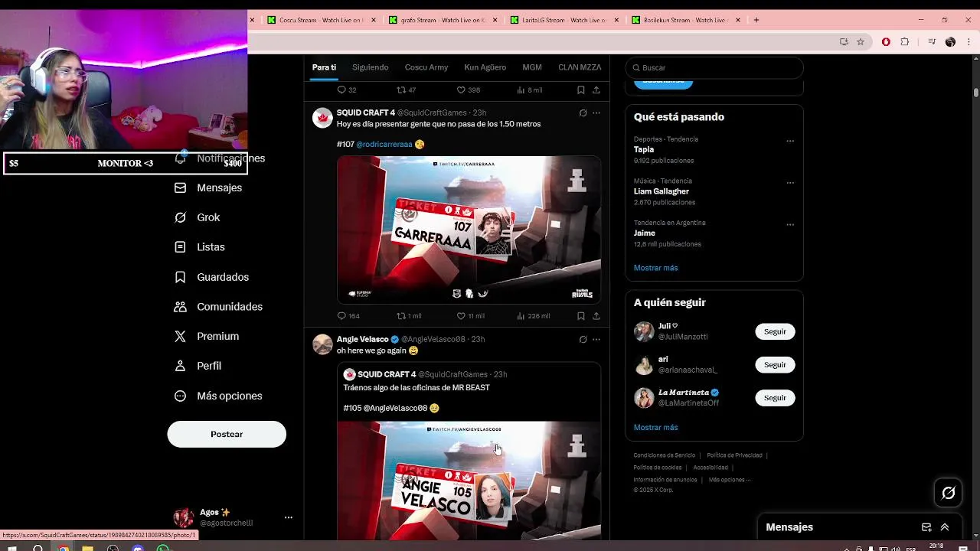
Task: Share the top post with 8 mil views
Action: click(x=596, y=90)
